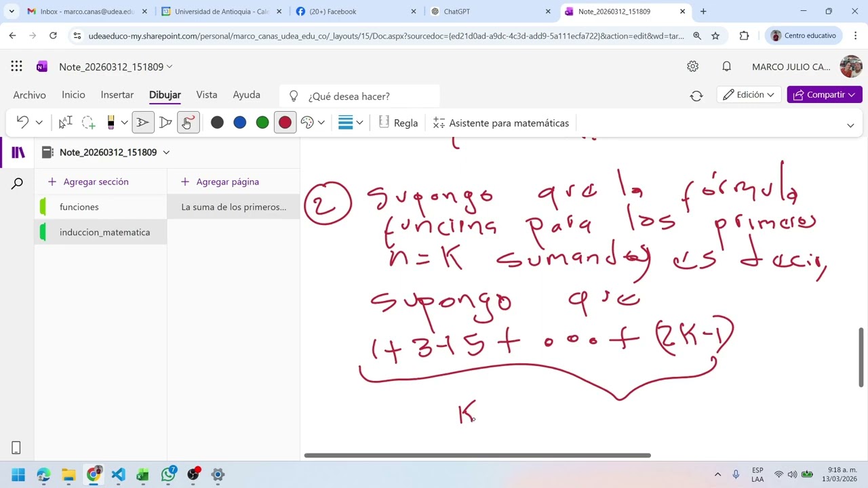
Task: Click the Undo arrow icon
Action: 22,122
